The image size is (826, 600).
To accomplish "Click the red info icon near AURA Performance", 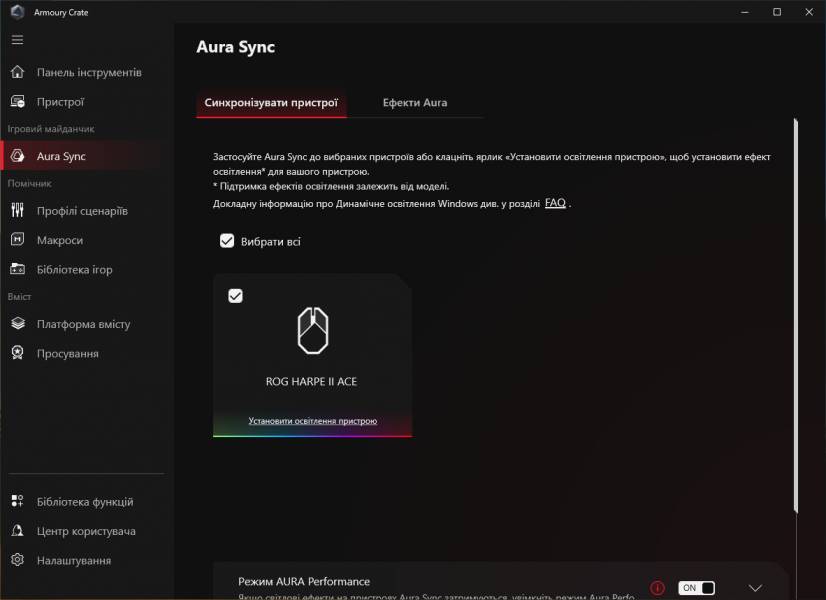I will pyautogui.click(x=657, y=588).
